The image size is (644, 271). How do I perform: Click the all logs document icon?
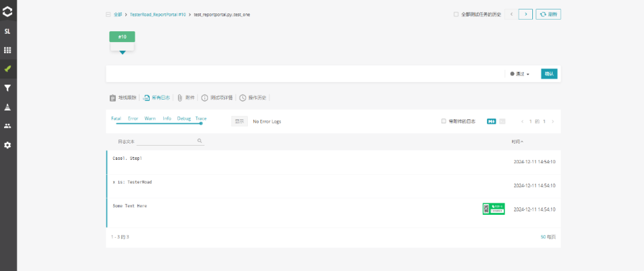pyautogui.click(x=146, y=98)
